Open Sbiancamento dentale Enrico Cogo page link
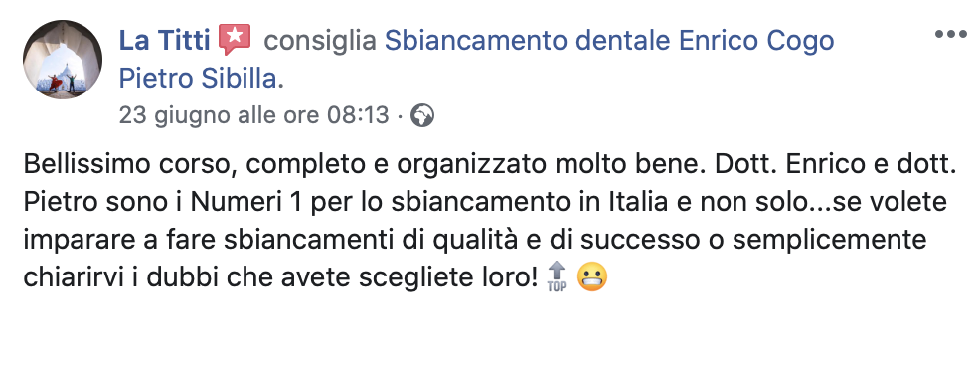Viewport: 980px width, 366px height. (x=609, y=42)
